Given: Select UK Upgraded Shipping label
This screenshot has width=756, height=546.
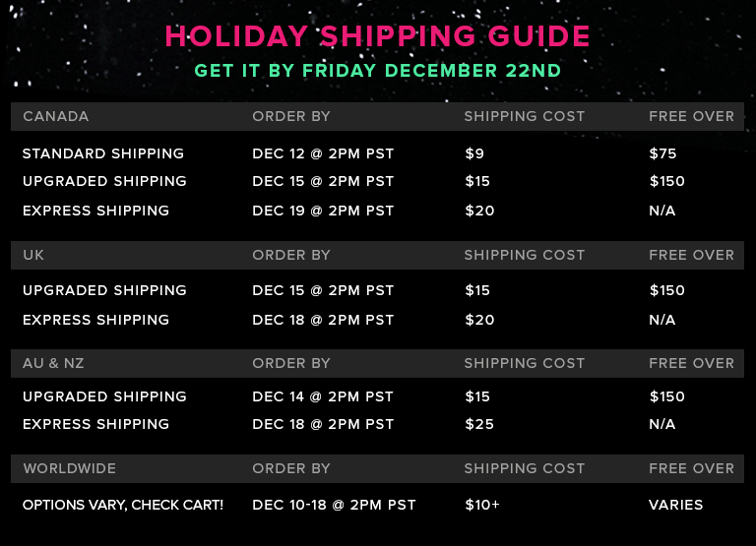Looking at the screenshot, I should [104, 290].
